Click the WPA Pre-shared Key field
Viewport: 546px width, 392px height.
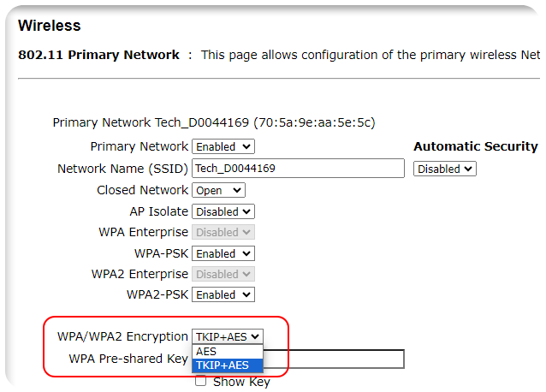click(x=334, y=359)
